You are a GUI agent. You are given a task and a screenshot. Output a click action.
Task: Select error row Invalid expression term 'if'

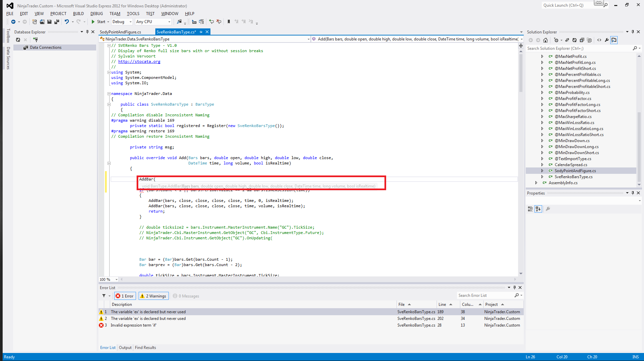coord(311,325)
